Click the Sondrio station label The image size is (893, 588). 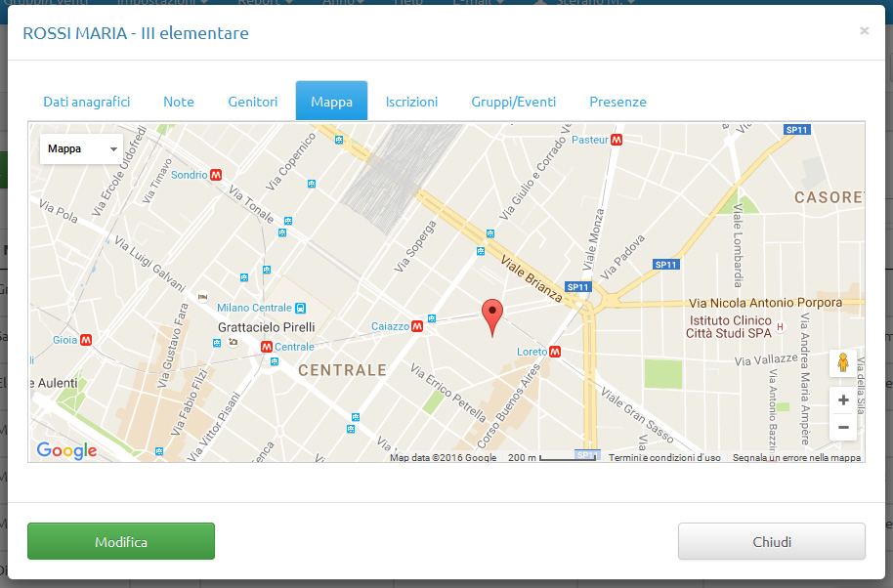click(190, 175)
